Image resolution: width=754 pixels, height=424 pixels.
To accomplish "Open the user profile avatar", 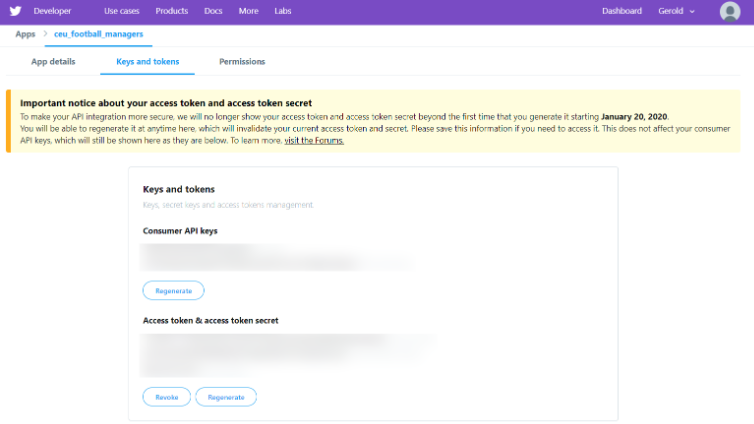I will 729,12.
